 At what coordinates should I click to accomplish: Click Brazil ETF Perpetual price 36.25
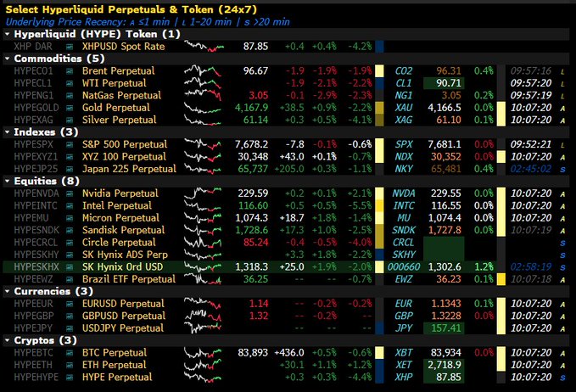tap(256, 279)
